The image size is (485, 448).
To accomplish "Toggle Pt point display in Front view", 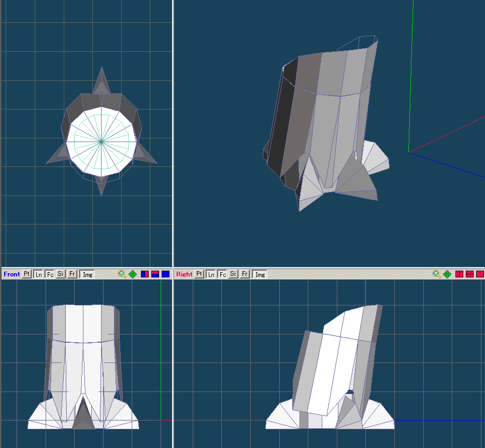I will 27,274.
